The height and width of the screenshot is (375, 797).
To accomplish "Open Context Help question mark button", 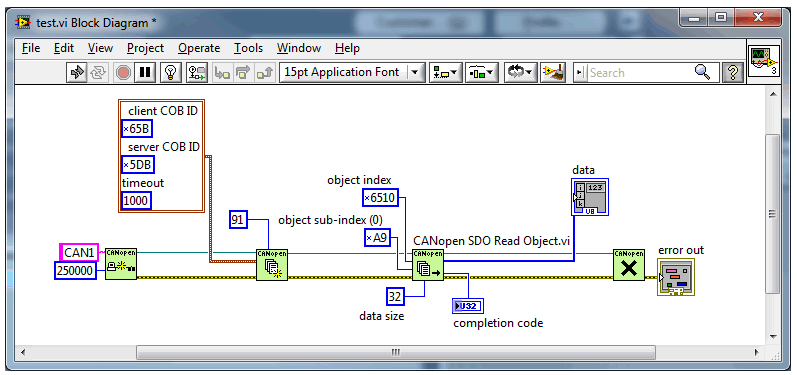I will click(x=732, y=73).
